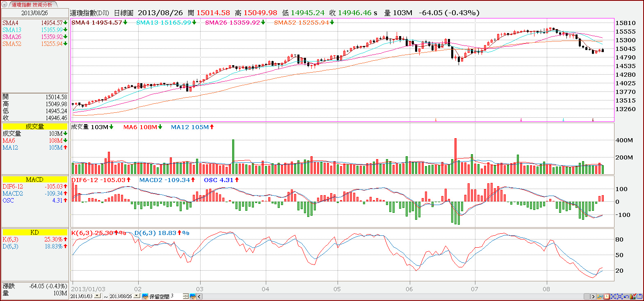644x301 pixels.
Task: Click MA12 105M legend on volume chart
Action: pyautogui.click(x=192, y=127)
